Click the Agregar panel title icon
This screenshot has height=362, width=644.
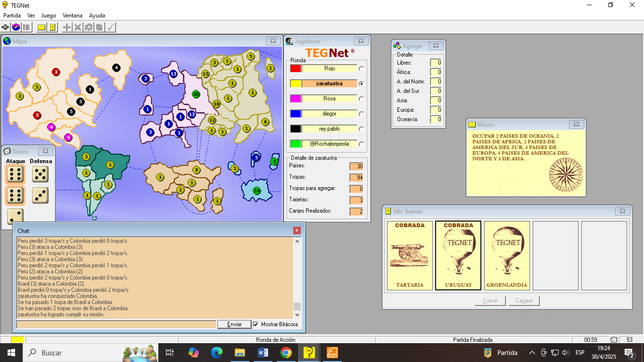397,46
